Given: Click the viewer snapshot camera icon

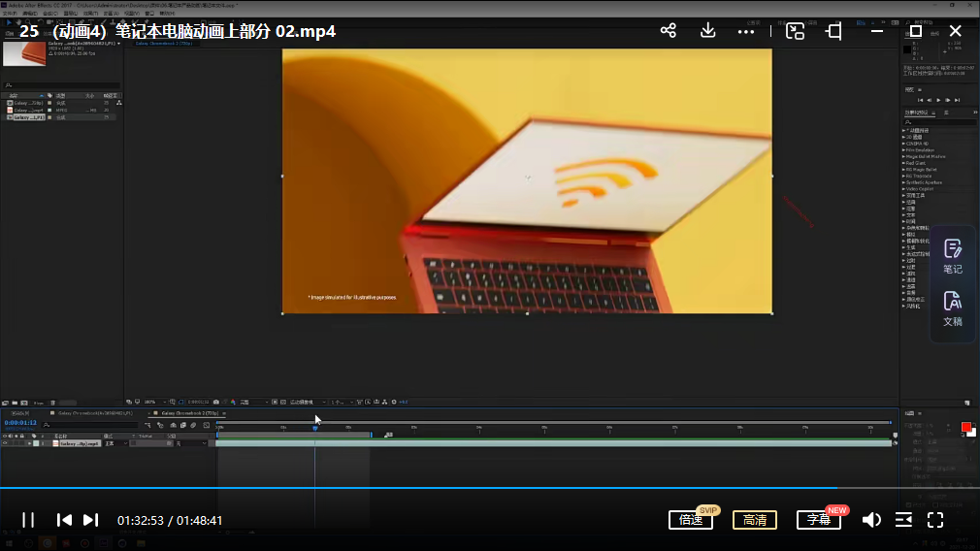Looking at the screenshot, I should 216,402.
